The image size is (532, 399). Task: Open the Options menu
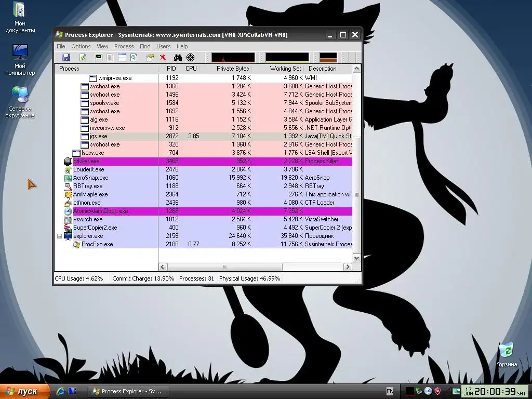coord(81,46)
